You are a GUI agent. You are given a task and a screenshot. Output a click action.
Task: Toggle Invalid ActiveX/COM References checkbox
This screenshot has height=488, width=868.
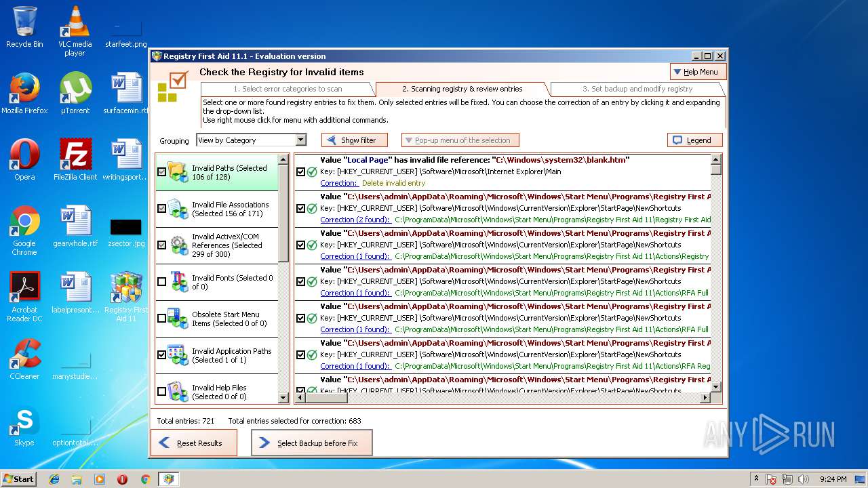point(161,245)
